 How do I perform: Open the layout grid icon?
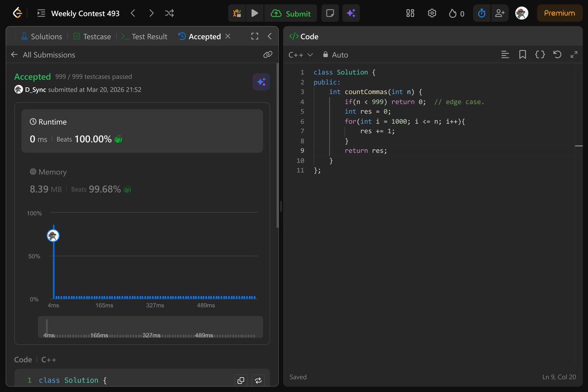(410, 13)
